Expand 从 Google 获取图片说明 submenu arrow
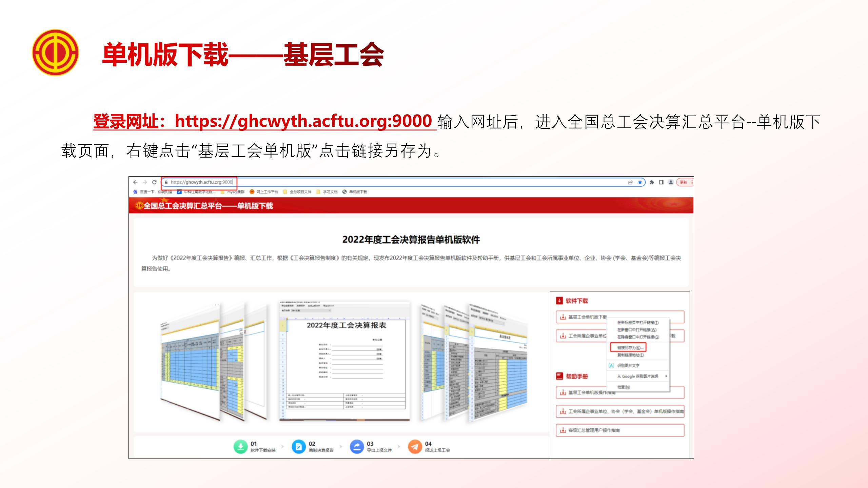The height and width of the screenshot is (488, 868). 666,376
